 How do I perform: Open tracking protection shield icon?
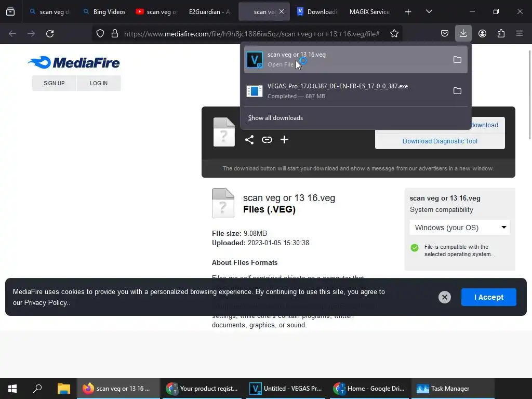coord(100,34)
